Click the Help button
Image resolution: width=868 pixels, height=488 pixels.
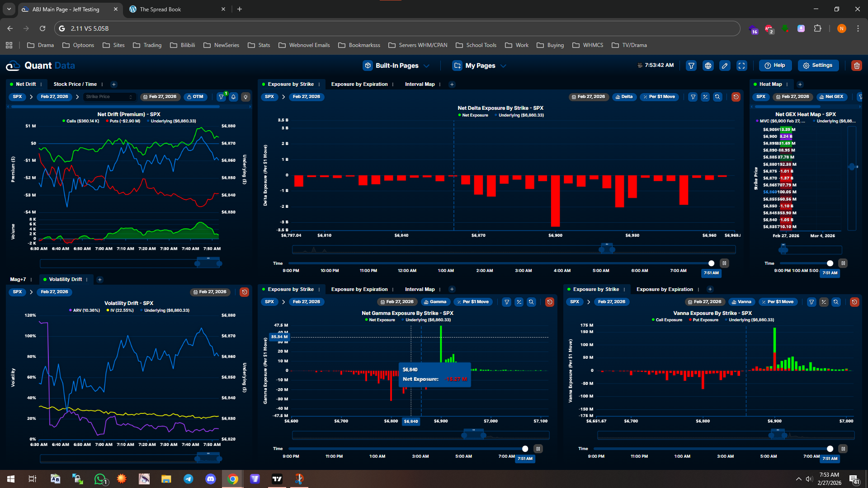(775, 66)
